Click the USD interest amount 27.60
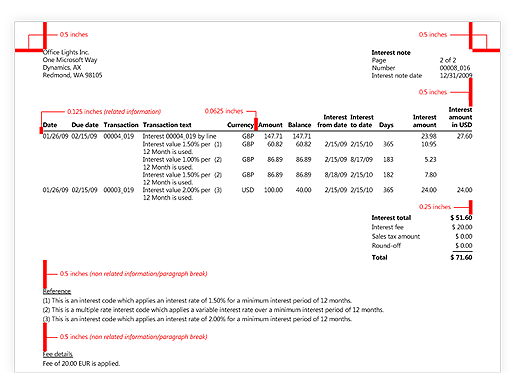The image size is (515, 373). 464,136
